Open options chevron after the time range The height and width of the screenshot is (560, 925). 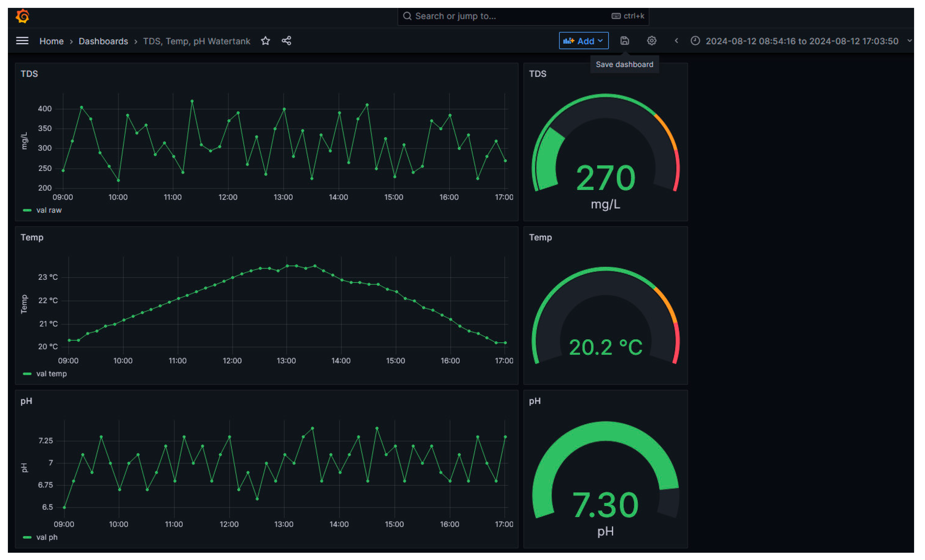(909, 41)
